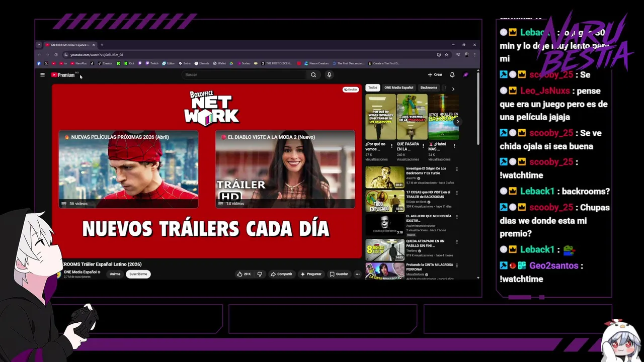
Task: Open options for 'Investigue El Origen' video
Action: tap(457, 169)
